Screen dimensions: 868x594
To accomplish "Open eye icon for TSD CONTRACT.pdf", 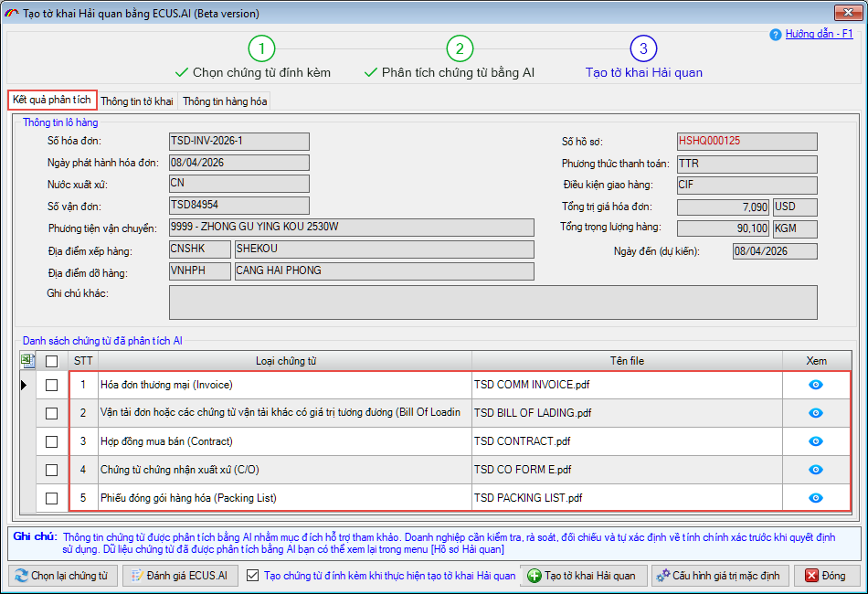I will coord(816,441).
